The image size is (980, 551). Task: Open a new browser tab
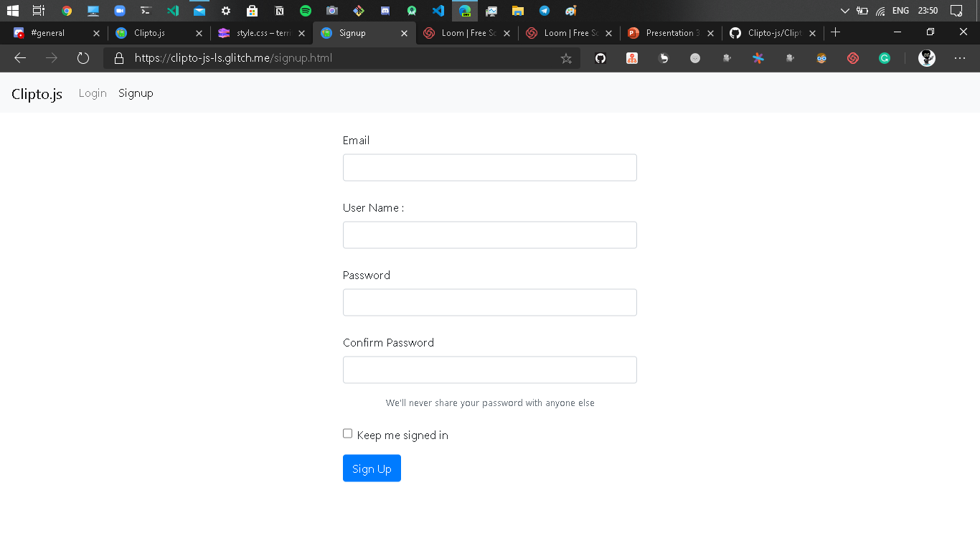tap(835, 32)
